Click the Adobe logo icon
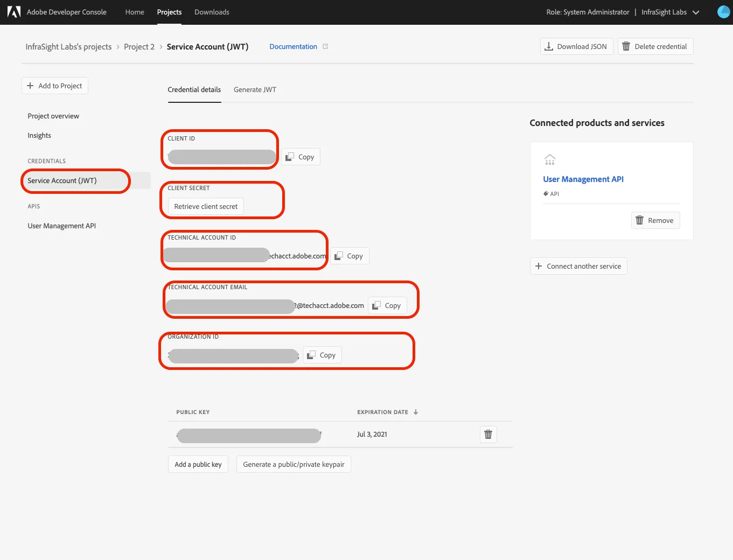 pos(14,12)
